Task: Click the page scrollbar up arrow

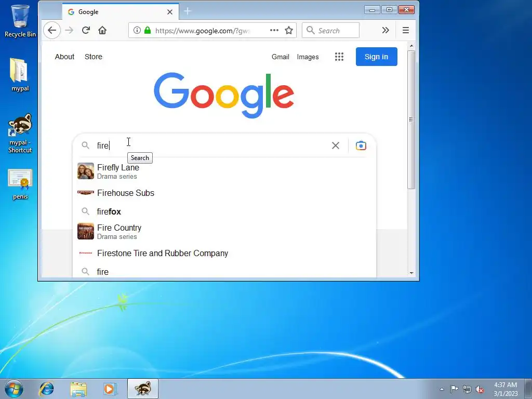Action: pyautogui.click(x=411, y=46)
